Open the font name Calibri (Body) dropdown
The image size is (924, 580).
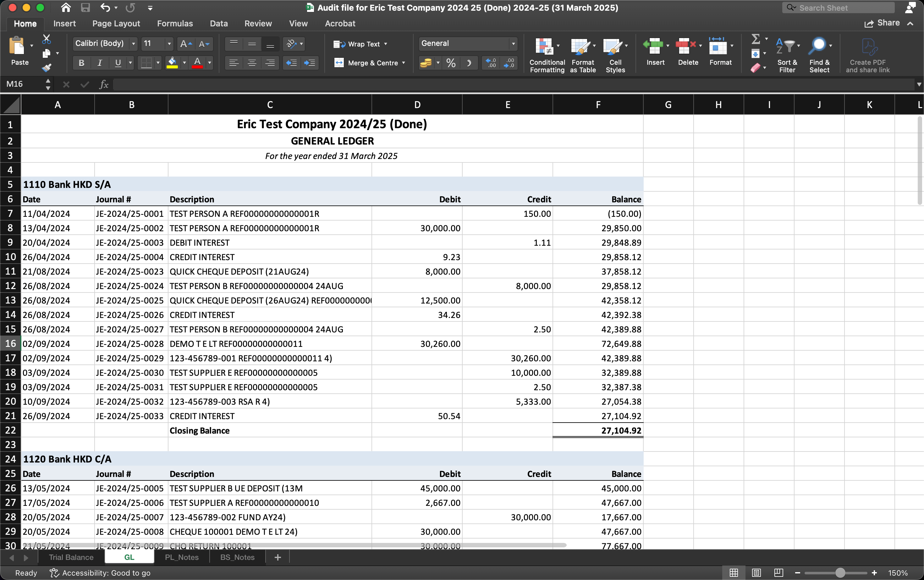(134, 44)
